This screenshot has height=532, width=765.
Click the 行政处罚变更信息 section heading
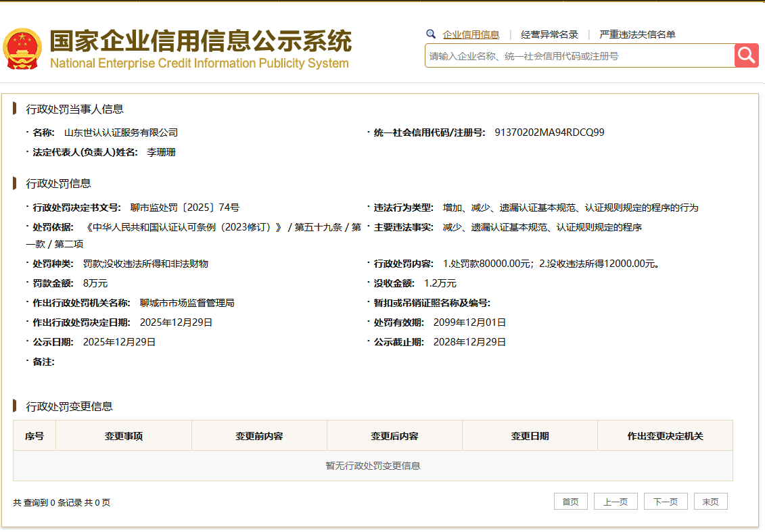[x=69, y=406]
